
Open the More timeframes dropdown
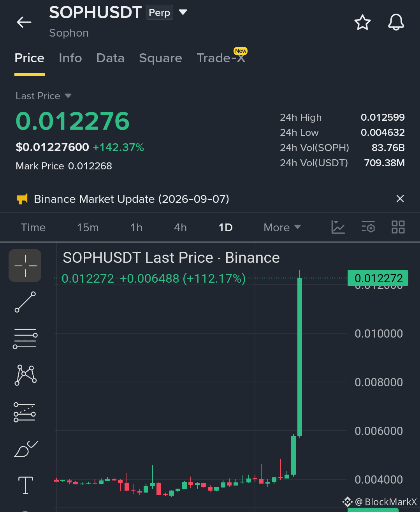click(x=282, y=227)
